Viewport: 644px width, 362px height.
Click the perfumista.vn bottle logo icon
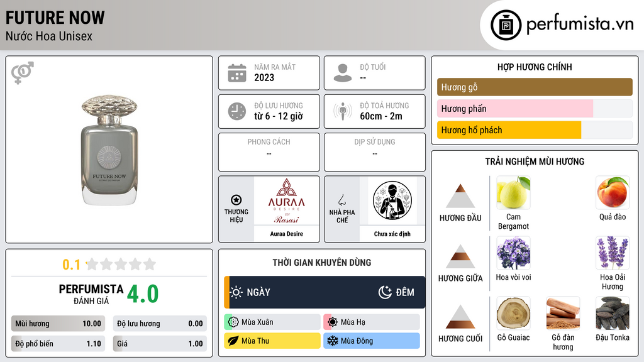506,25
